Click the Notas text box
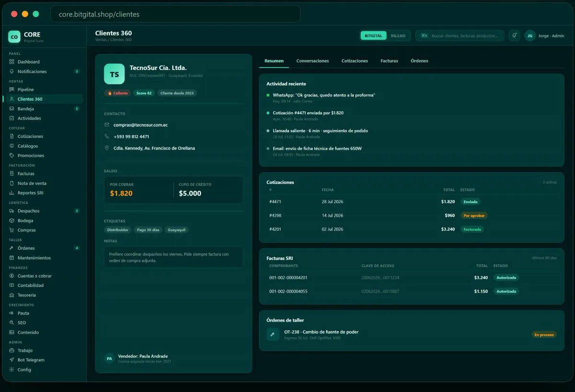This screenshot has width=575, height=392. pos(173,257)
